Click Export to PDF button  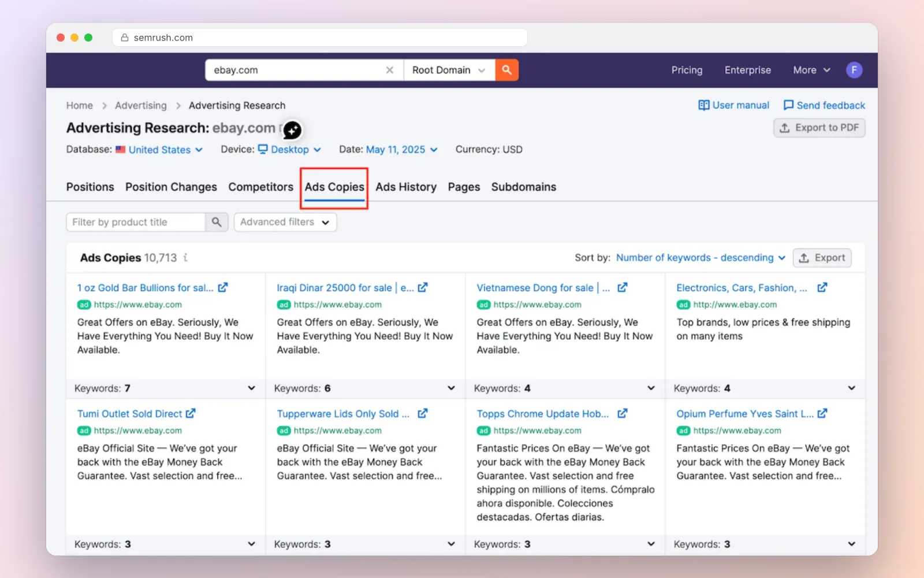(x=819, y=128)
